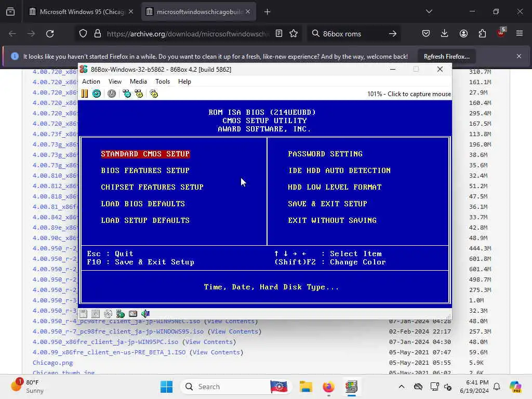Pause the 86Box emulation

[x=85, y=94]
